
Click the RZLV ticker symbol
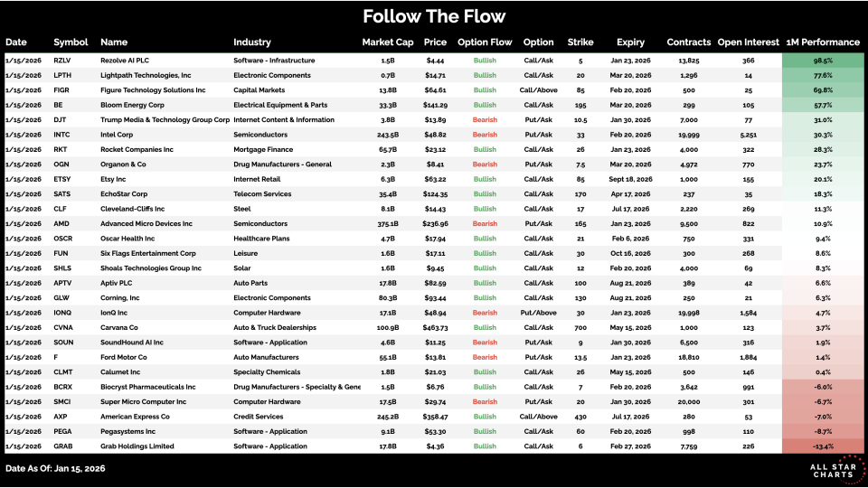[x=63, y=61]
